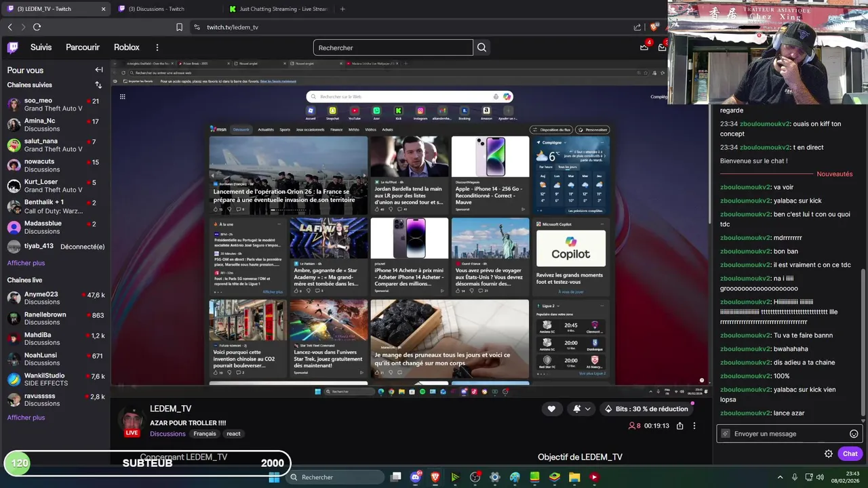Switch to Just Chatting Streaming tab
This screenshot has height=488, width=868.
pyautogui.click(x=279, y=9)
